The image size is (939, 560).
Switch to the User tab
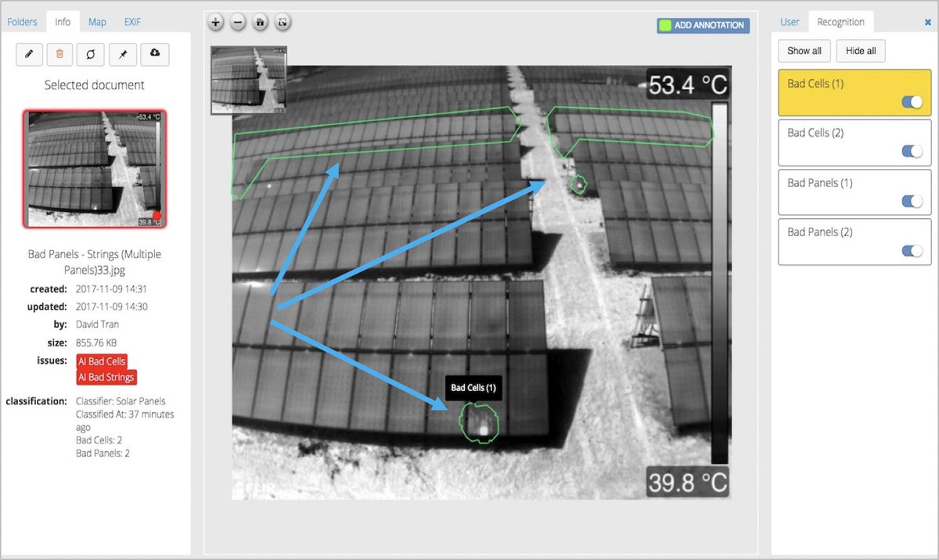tap(790, 22)
